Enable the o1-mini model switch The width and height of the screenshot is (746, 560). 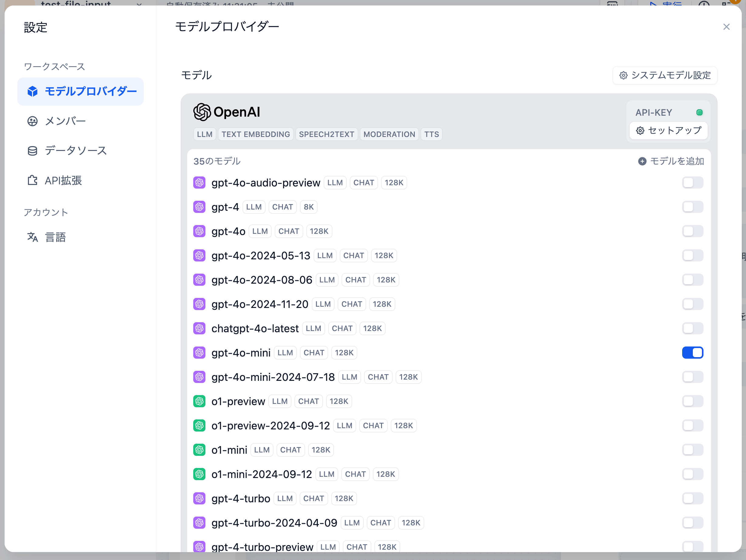[693, 450]
